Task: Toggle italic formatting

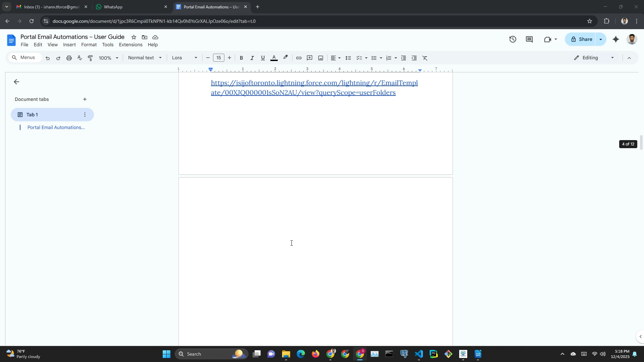Action: point(252,58)
